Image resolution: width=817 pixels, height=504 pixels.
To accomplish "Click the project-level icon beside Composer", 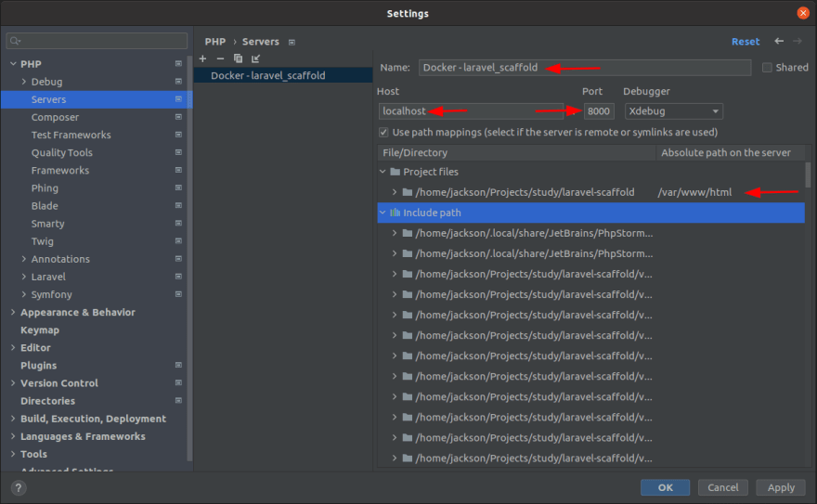I will (x=178, y=118).
